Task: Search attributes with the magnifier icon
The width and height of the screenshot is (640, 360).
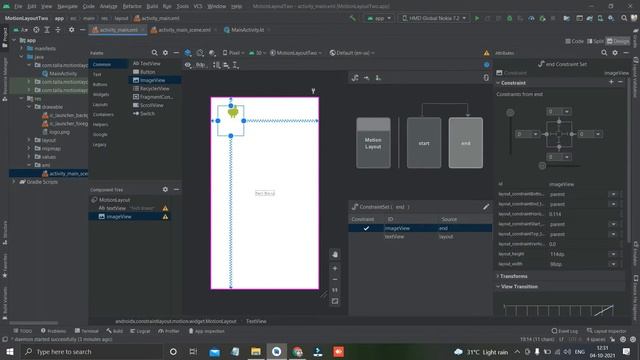Action: coord(604,53)
